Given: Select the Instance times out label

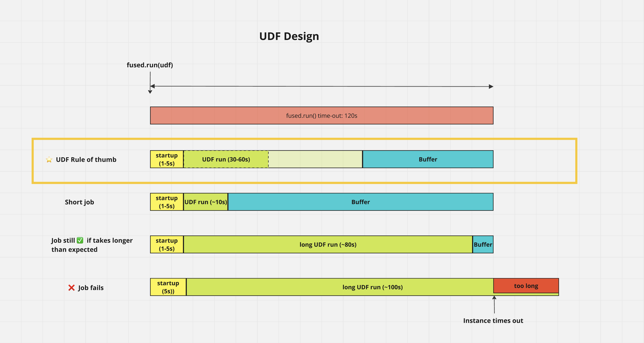Looking at the screenshot, I should [x=493, y=321].
